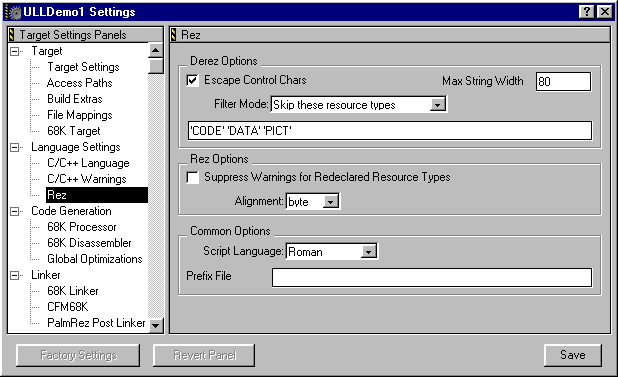Collapse the Linker tree node
The height and width of the screenshot is (377, 618).
[x=14, y=275]
